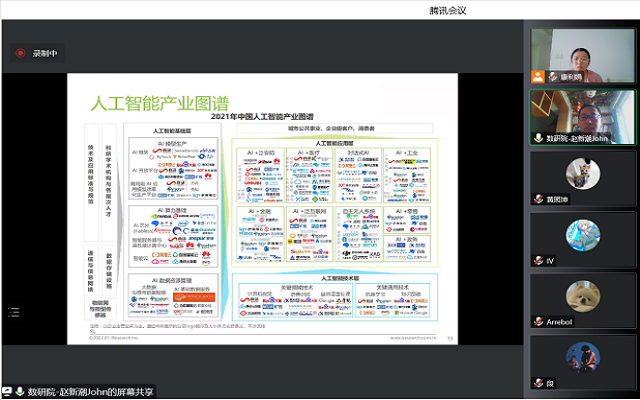This screenshot has width=640, height=400.
Task: Click the AI +金融 box title
Action: pos(260,211)
